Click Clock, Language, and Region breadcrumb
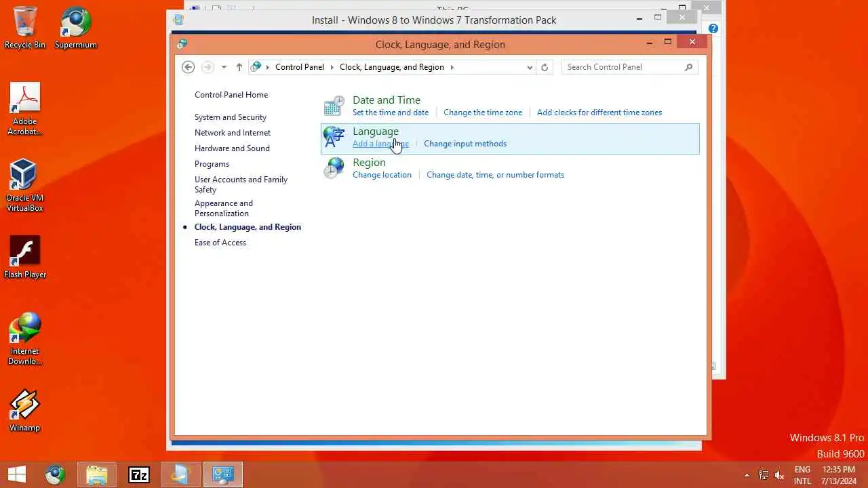This screenshot has height=488, width=868. pos(392,67)
